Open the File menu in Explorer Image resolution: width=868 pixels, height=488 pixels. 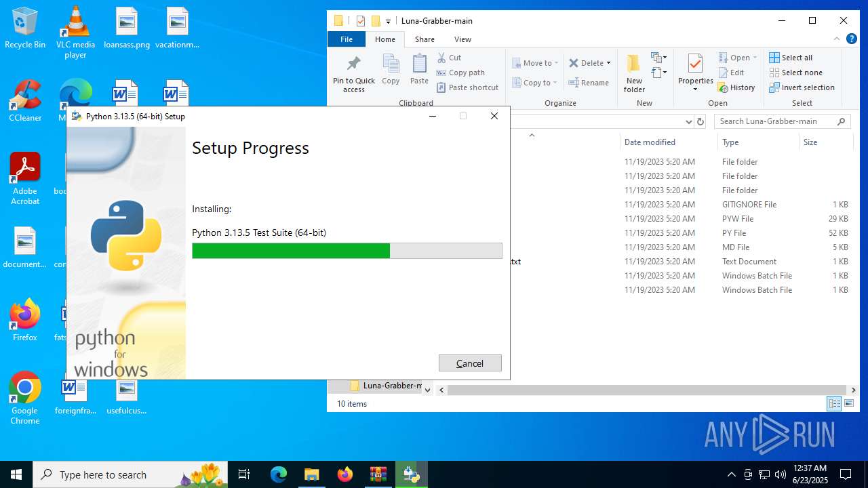347,39
